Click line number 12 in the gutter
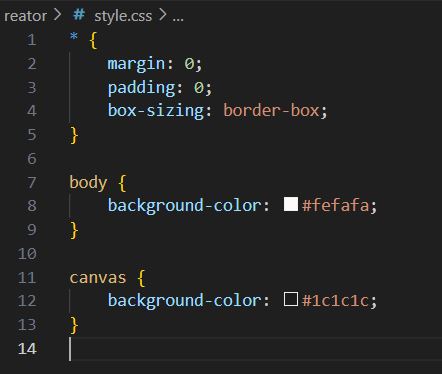 point(27,301)
